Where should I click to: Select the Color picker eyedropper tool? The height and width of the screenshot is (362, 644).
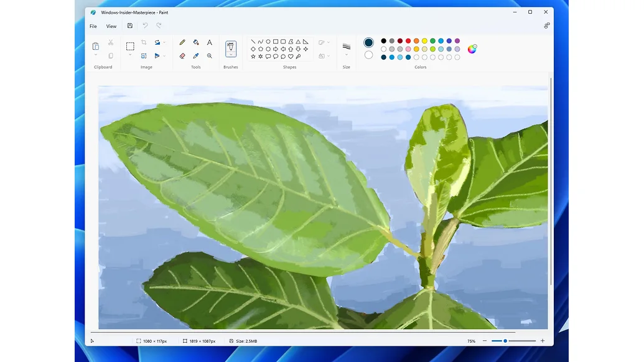(196, 56)
